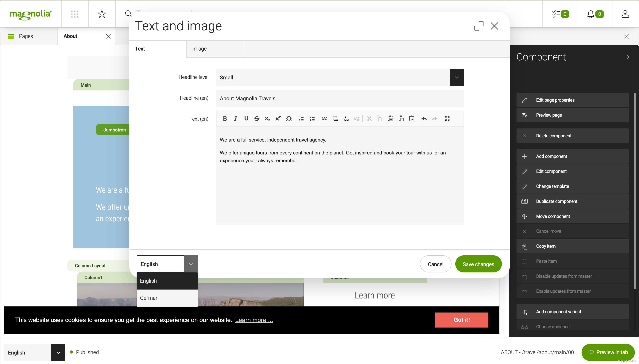Image resolution: width=639 pixels, height=364 pixels.
Task: Insert special character with Omega icon
Action: click(x=289, y=119)
